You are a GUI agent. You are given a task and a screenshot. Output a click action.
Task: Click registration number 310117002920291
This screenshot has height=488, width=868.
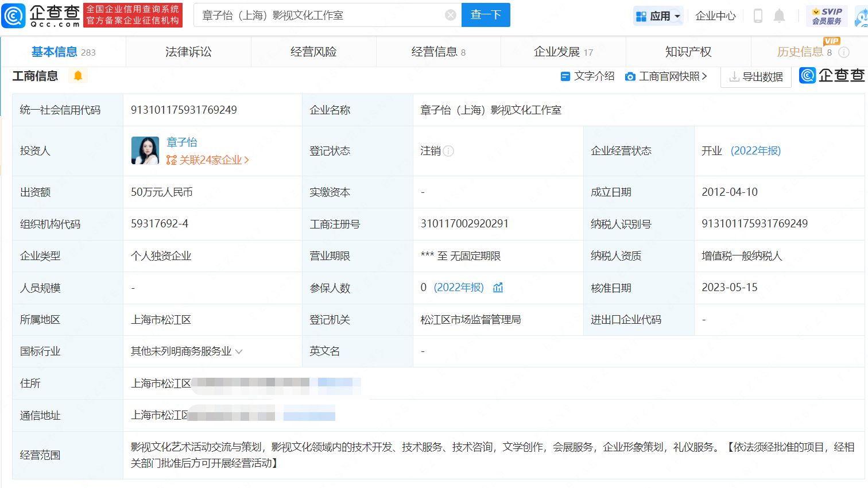464,223
